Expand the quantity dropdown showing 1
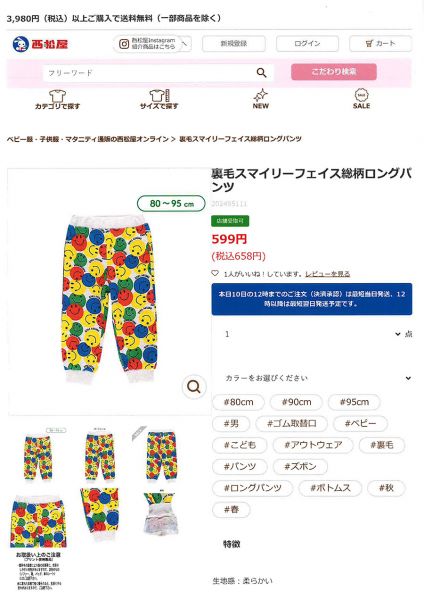Image resolution: width=424 pixels, height=600 pixels. coord(312,334)
